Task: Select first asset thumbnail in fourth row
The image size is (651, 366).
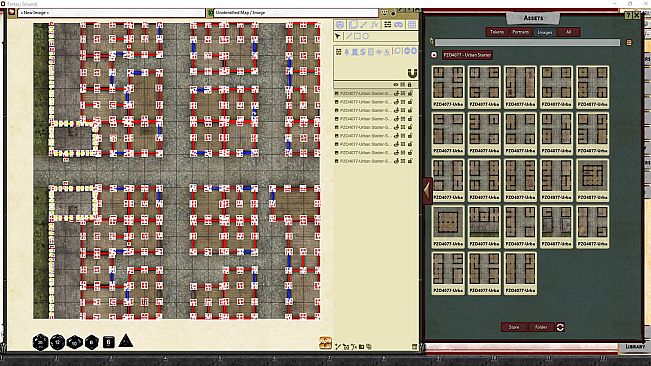Action: point(448,227)
